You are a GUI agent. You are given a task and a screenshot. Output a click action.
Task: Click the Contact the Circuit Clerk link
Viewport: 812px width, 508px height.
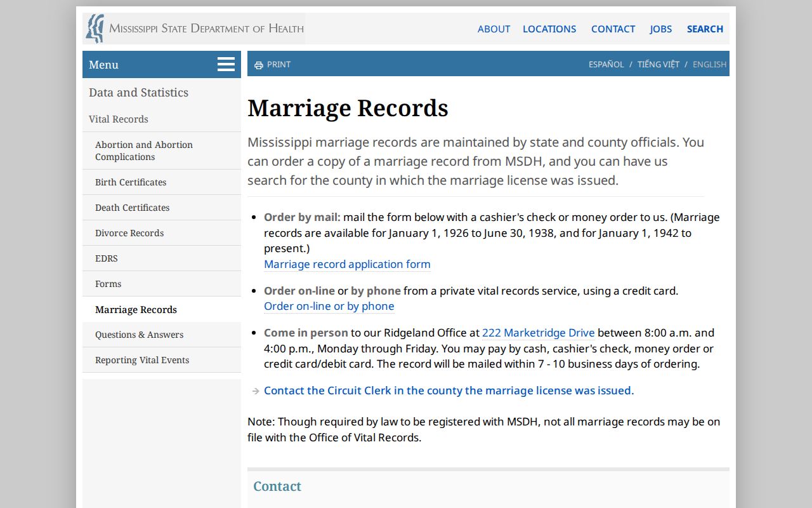point(449,391)
